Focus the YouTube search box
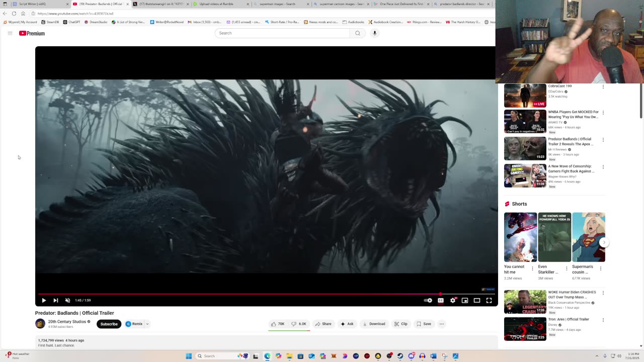The width and height of the screenshot is (644, 362). tap(283, 33)
